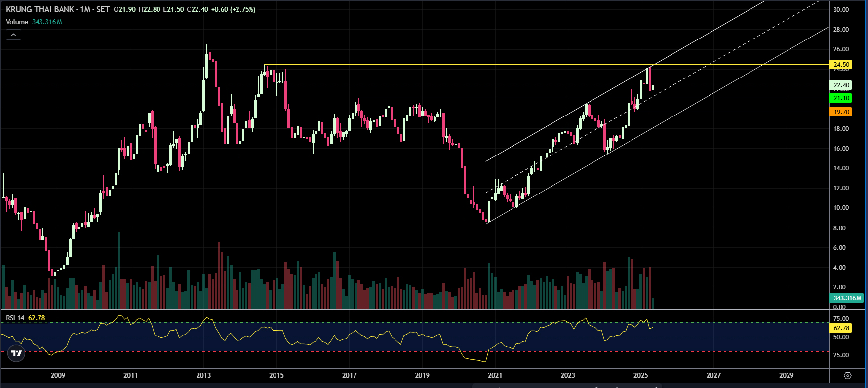Click the 30.00 price scale label
868x388 pixels.
click(841, 9)
